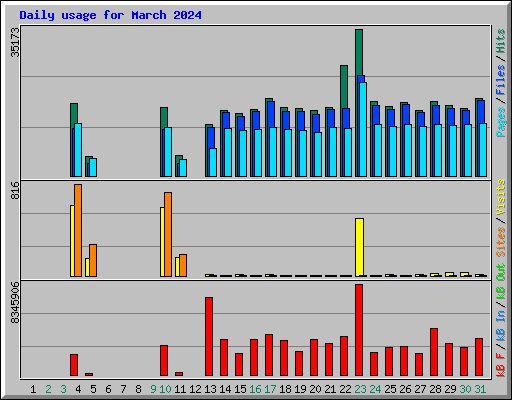Screen dimensions: 512x400
Task: Click the 'Sites' legend label
Action: [501, 242]
